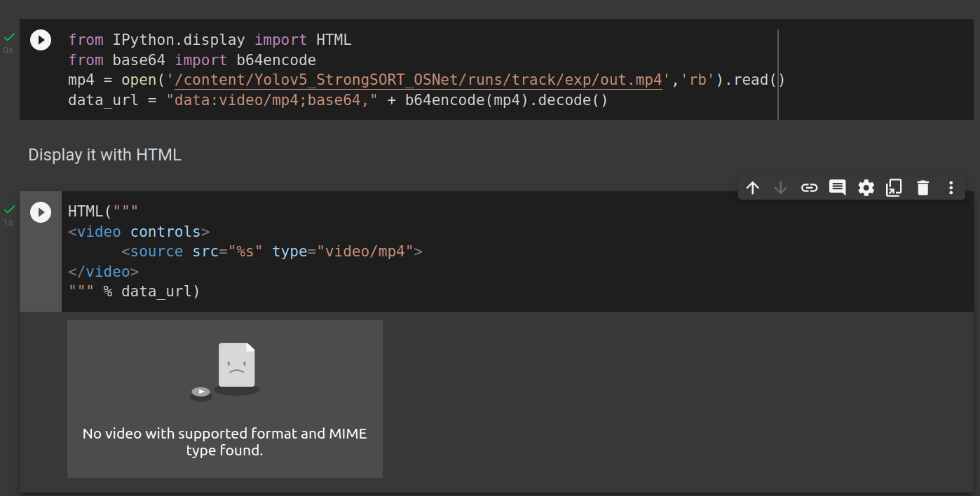Mirror the cell in a tab
This screenshot has height=496, width=980.
tap(894, 188)
